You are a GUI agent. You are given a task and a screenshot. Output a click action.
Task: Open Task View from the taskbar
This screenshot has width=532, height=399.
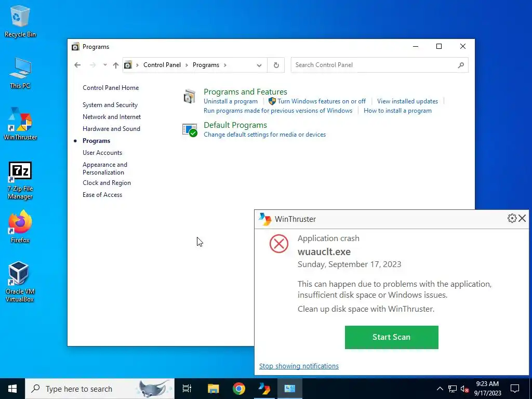[x=187, y=389]
